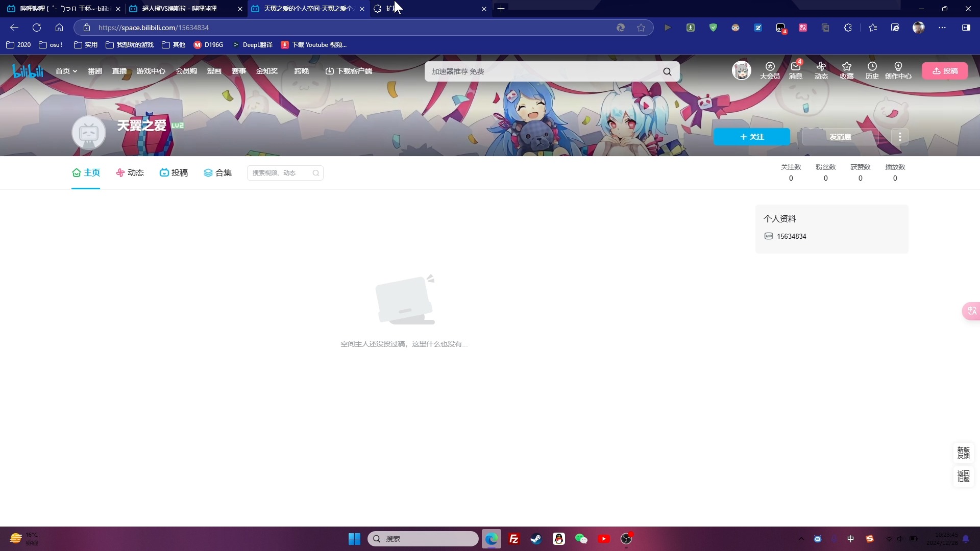
Task: Open the browser more options ellipsis menu
Action: tap(942, 28)
